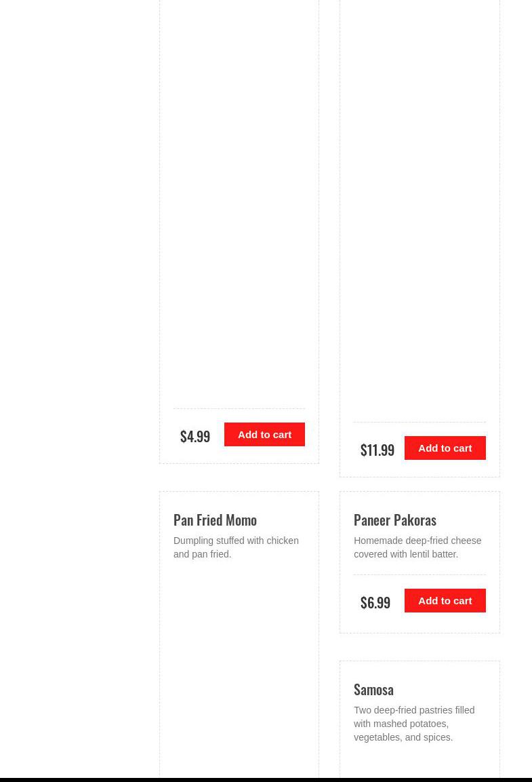Click the $4.99 price label

195,436
